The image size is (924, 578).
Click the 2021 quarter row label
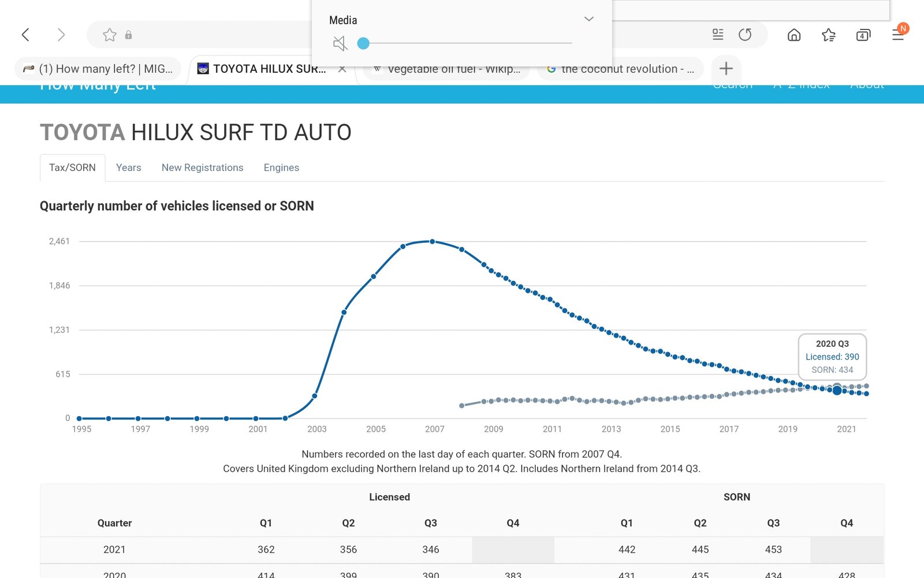click(x=114, y=550)
